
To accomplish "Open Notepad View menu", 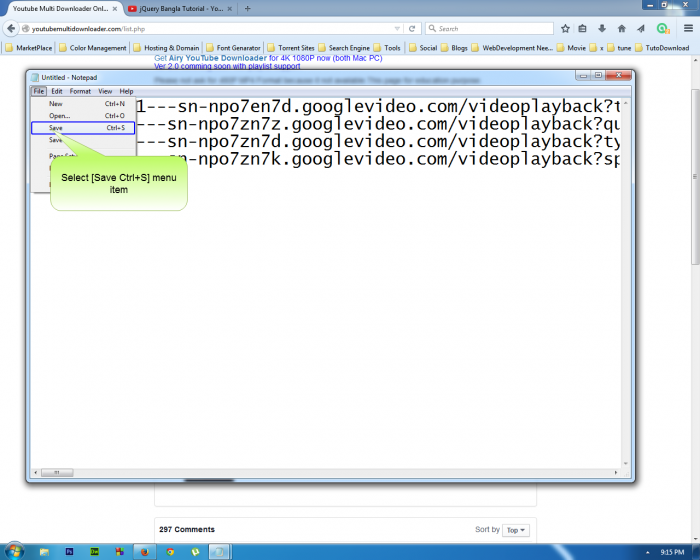I will tap(105, 91).
